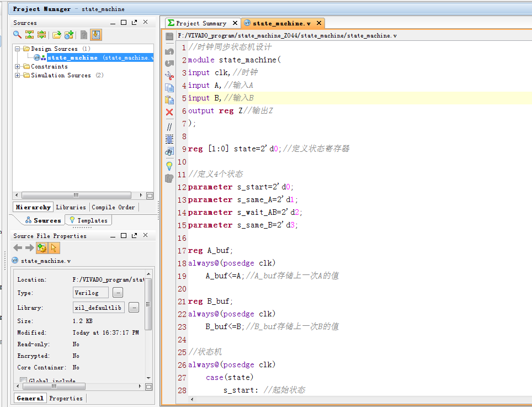Expand the Simulation Sources folder

coord(18,75)
